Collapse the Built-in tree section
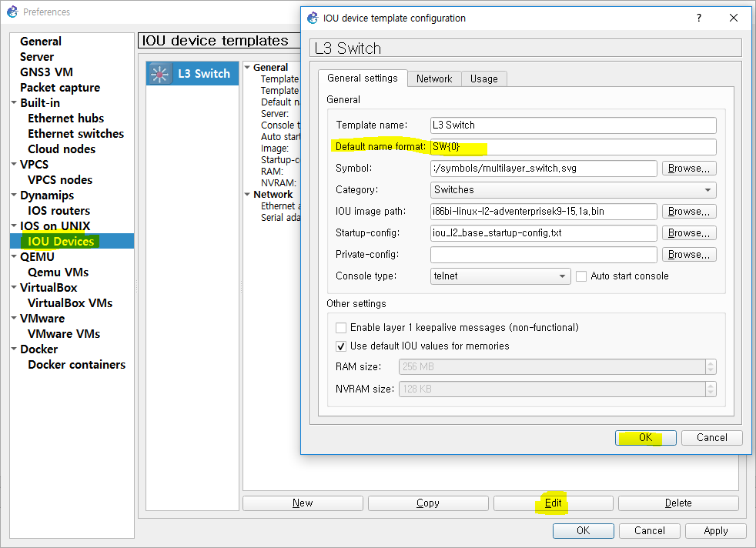The height and width of the screenshot is (548, 756). coord(14,102)
